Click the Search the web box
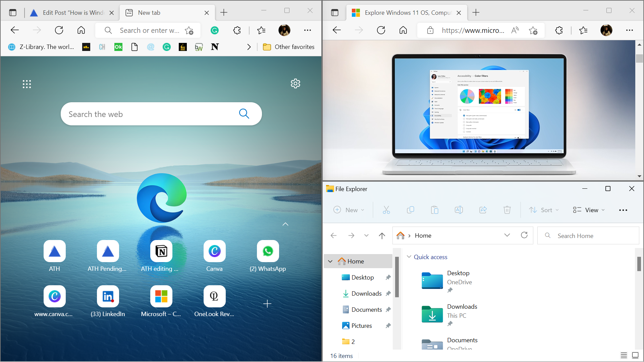This screenshot has width=644, height=362. coord(151,114)
